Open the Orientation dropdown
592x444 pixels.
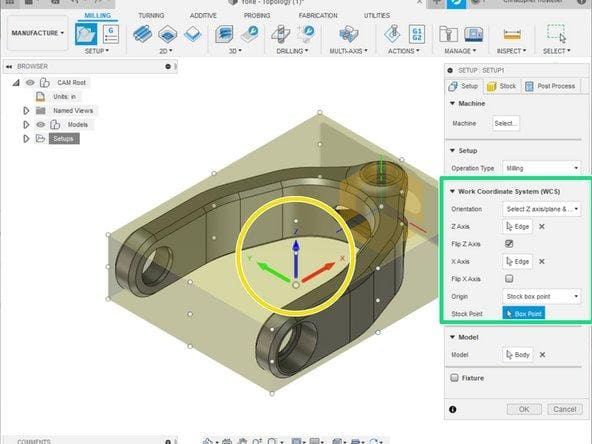coord(541,209)
